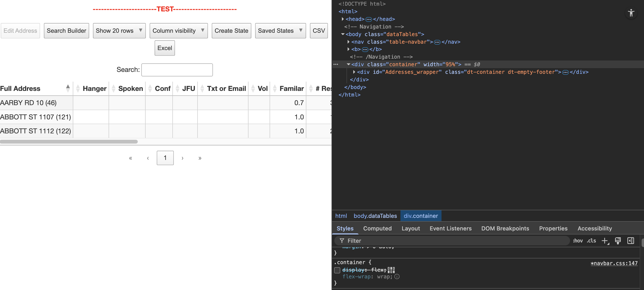The height and width of the screenshot is (290, 644).
Task: Sort the Vol column
Action: click(x=253, y=88)
